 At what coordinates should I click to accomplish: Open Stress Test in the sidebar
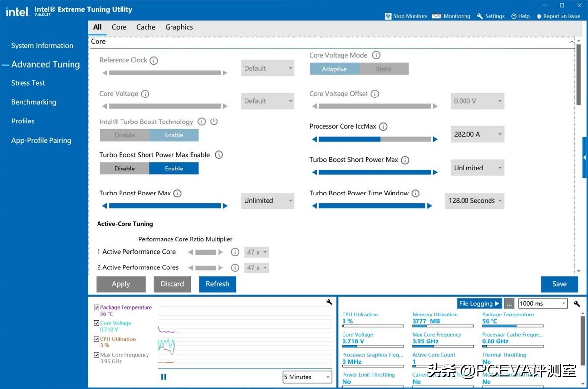28,83
